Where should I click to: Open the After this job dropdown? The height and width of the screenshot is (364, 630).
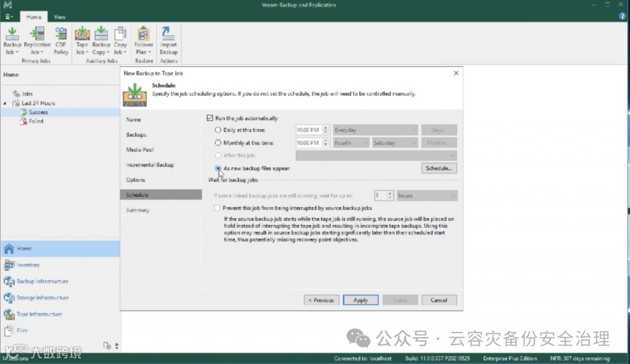(x=376, y=156)
